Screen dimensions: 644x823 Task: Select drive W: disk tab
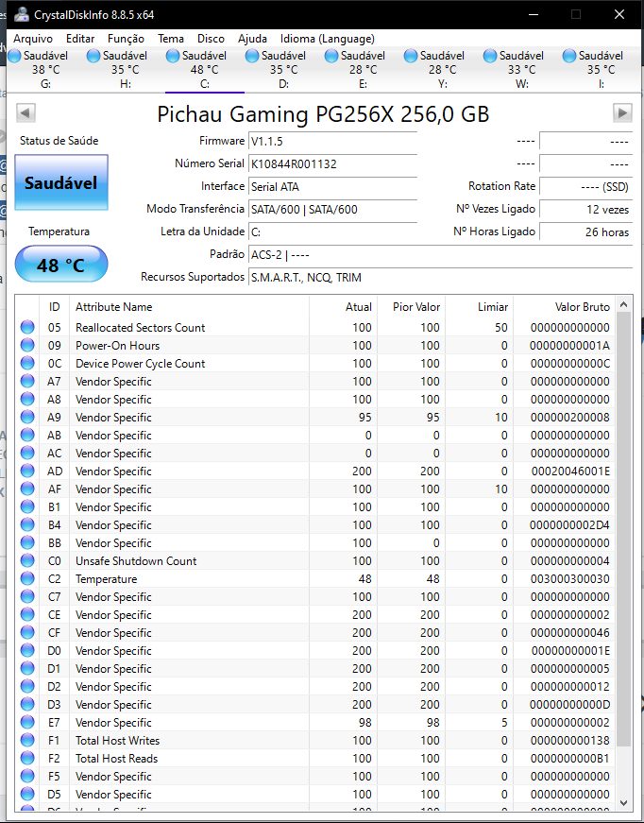[522, 69]
